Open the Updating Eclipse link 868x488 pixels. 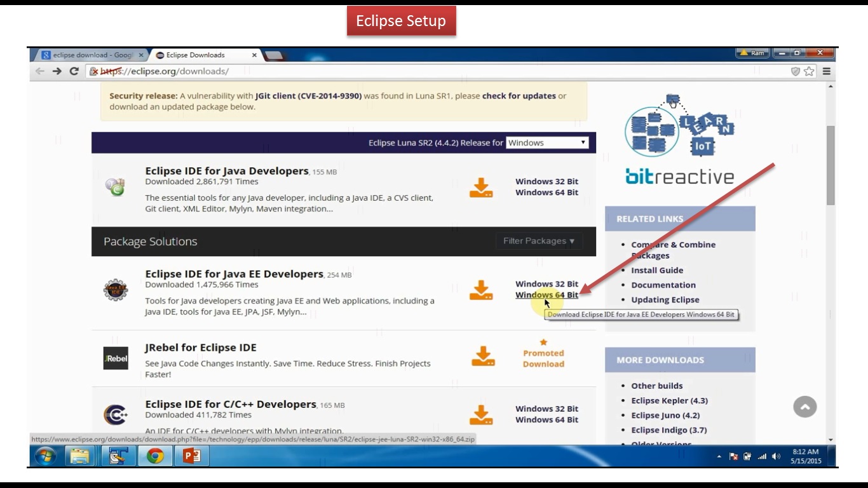coord(665,299)
